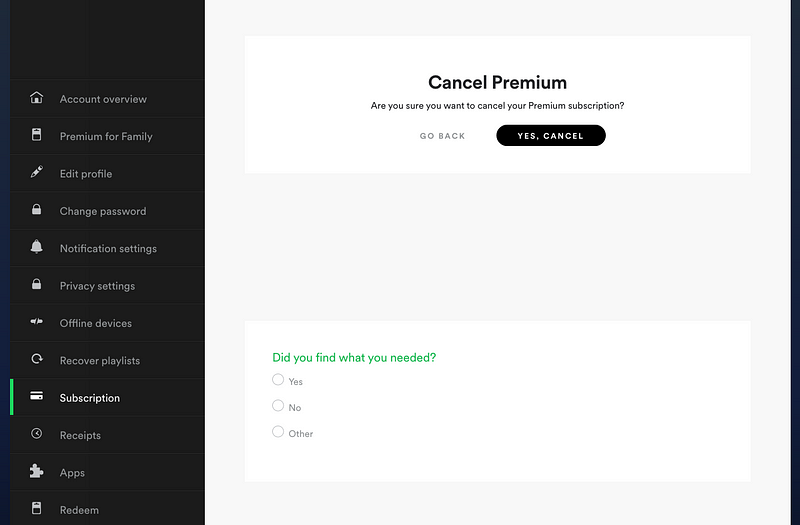Click the puzzle piece Apps icon
Screen dimensions: 800x525
coord(37,472)
